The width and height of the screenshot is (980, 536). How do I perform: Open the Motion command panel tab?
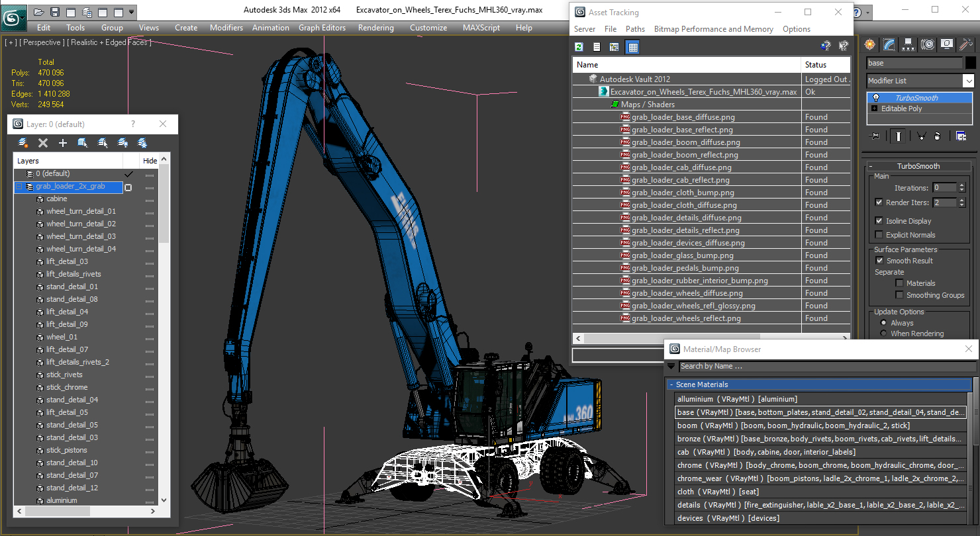[x=928, y=44]
